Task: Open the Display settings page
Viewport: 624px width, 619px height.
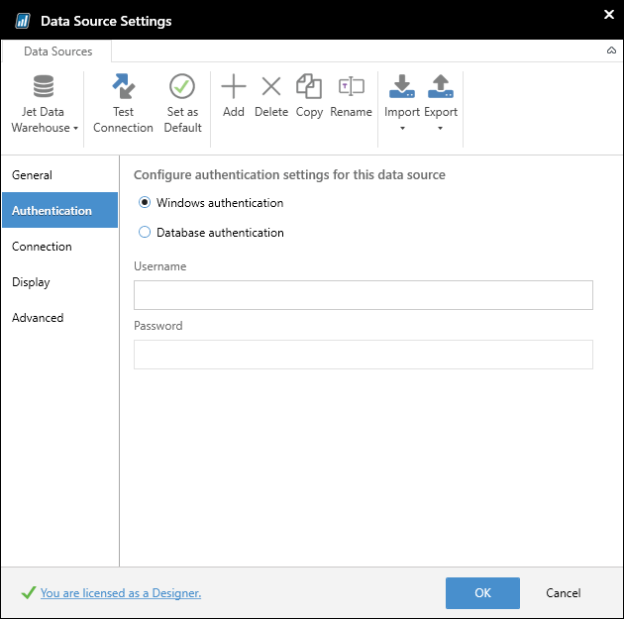Action: click(60, 282)
